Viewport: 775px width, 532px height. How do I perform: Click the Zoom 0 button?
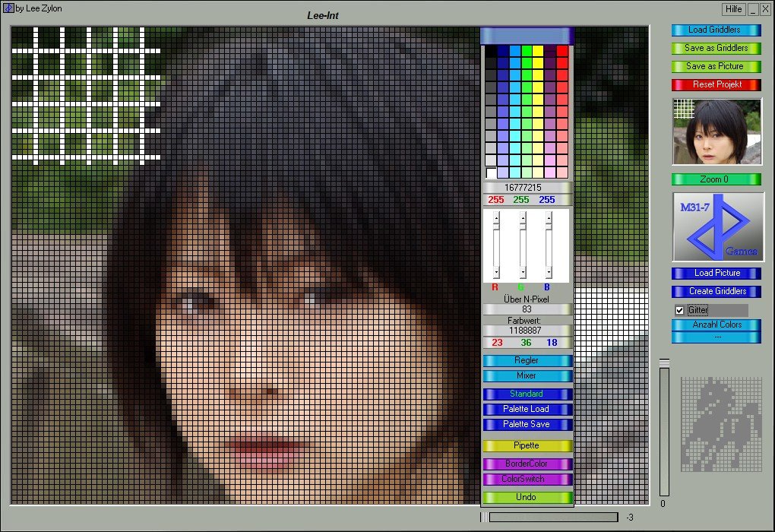715,179
